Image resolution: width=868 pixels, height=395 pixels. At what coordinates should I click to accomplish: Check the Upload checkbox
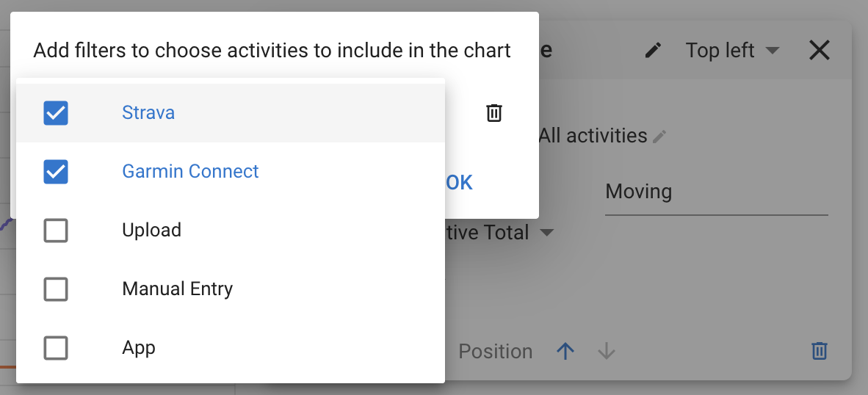(56, 230)
